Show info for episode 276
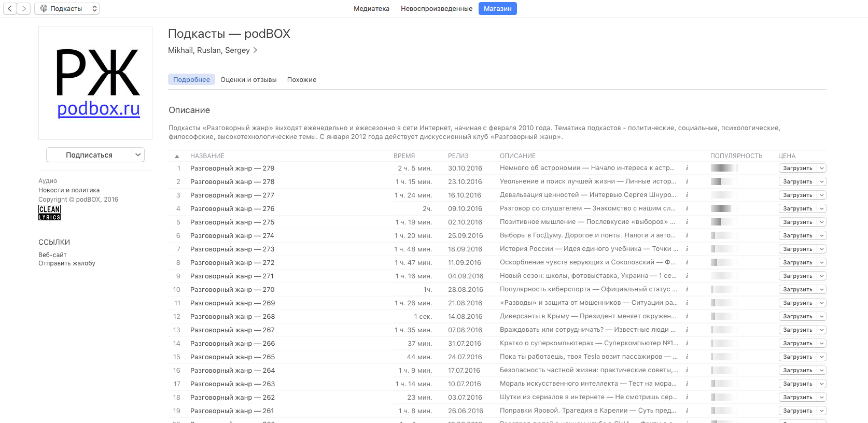This screenshot has height=423, width=868. click(687, 208)
